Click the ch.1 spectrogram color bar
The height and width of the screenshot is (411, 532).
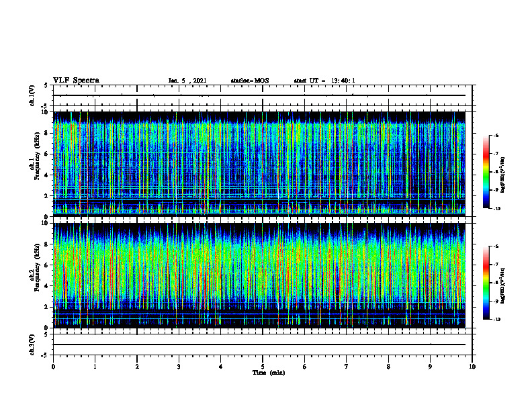(486, 172)
